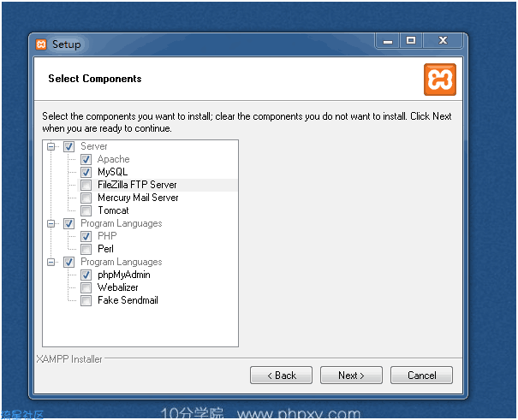Uncheck the MySQL component
This screenshot has height=420, width=518.
86,172
